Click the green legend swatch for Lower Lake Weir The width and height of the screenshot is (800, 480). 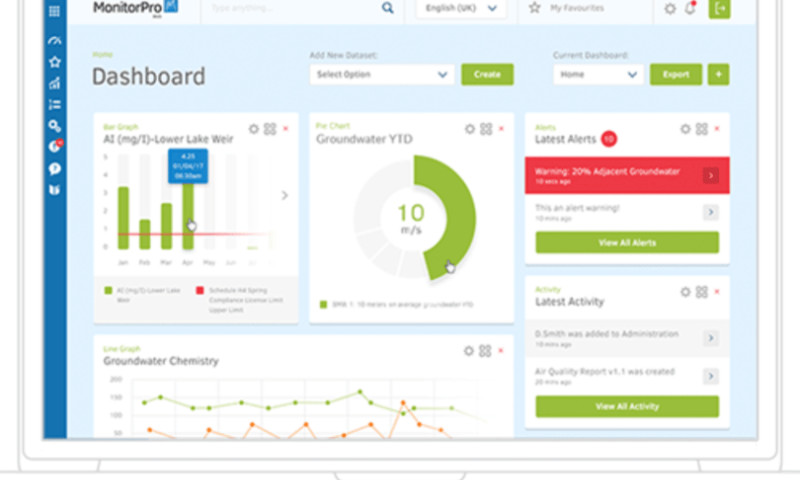[108, 290]
